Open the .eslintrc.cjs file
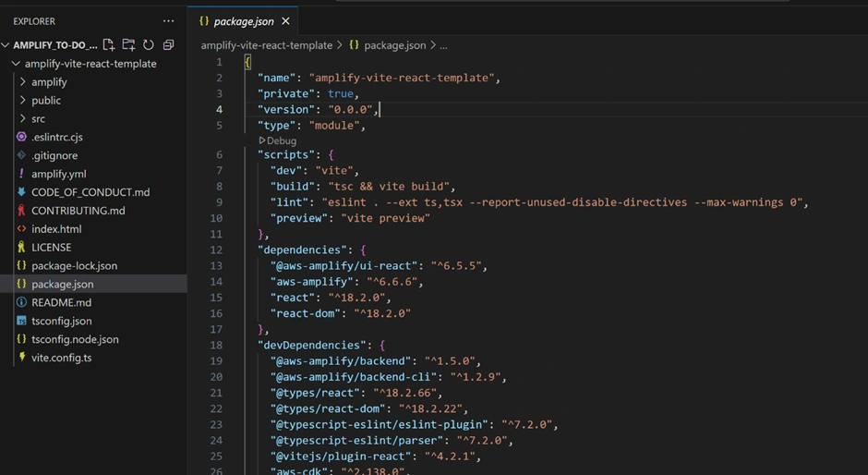This screenshot has width=868, height=475. pyautogui.click(x=56, y=137)
